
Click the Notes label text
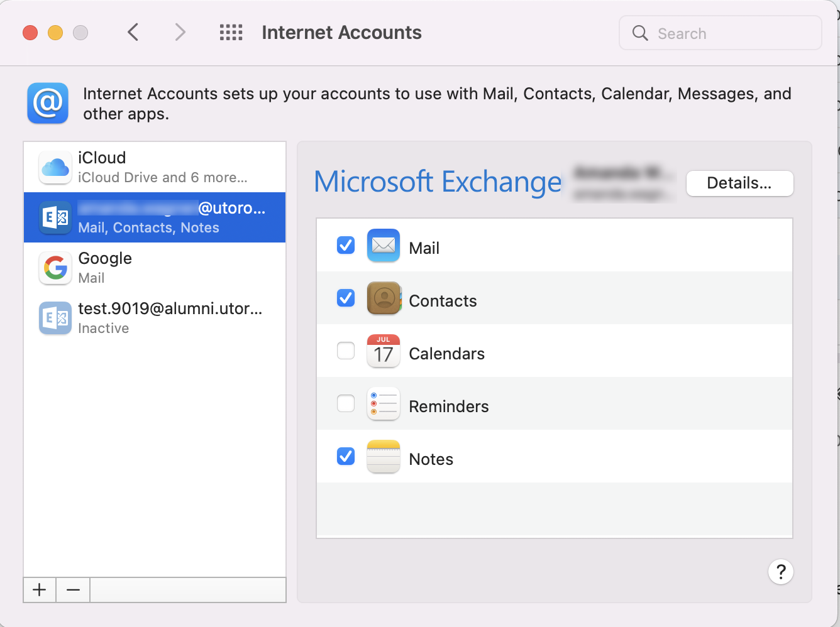[431, 459]
